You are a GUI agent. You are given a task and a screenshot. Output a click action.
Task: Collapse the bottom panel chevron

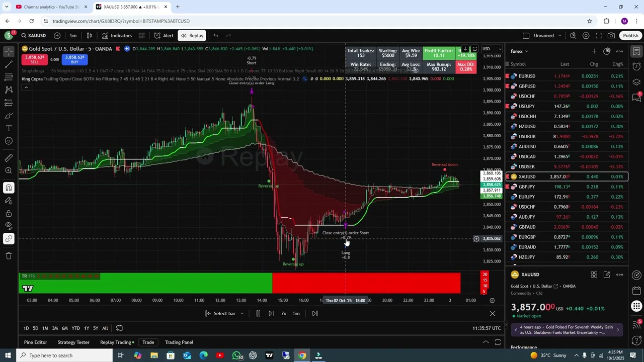point(486,342)
